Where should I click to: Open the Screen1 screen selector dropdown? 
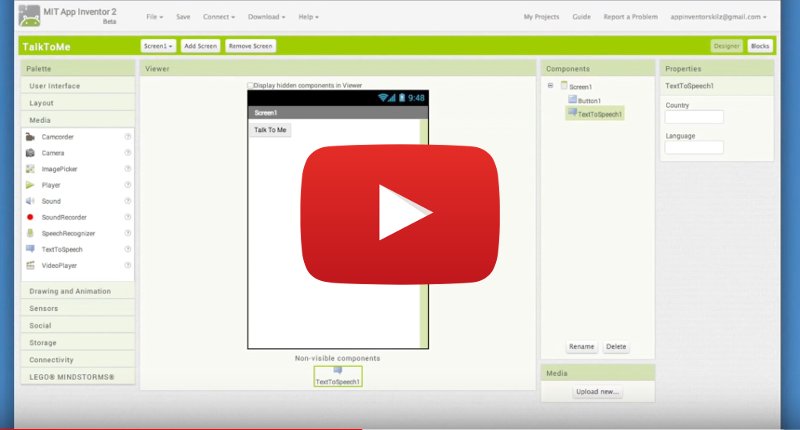pyautogui.click(x=158, y=46)
